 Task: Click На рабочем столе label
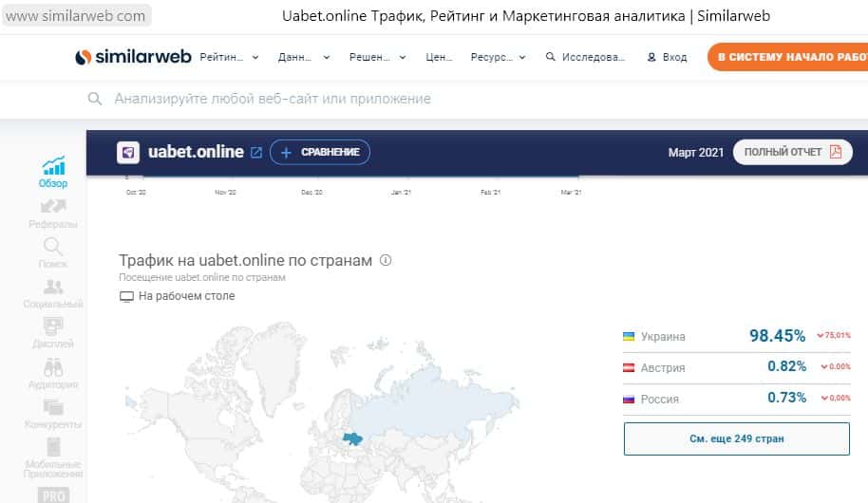point(186,296)
